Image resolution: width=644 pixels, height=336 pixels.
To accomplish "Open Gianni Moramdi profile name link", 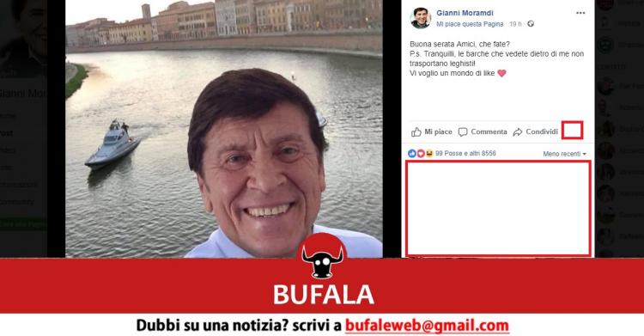I will pyautogui.click(x=465, y=13).
